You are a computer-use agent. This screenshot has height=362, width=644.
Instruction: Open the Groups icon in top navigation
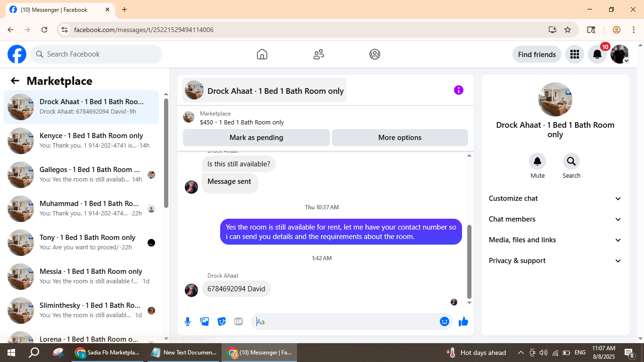click(x=375, y=54)
